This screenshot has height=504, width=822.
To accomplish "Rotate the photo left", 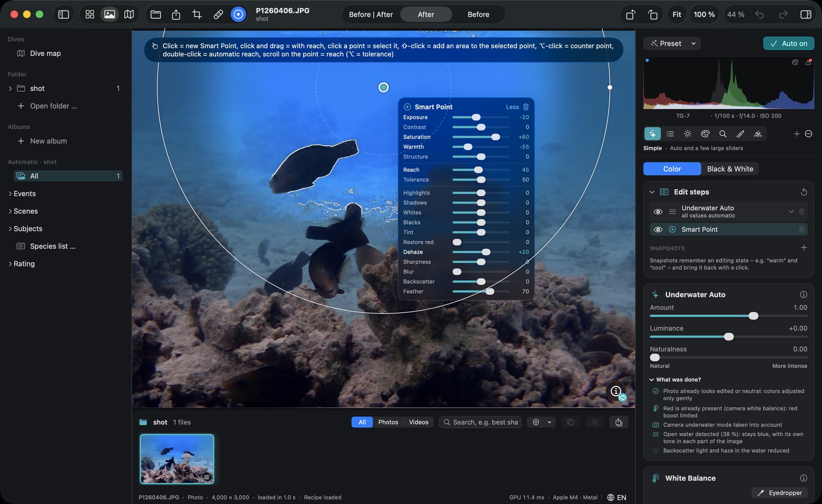I will (x=630, y=14).
